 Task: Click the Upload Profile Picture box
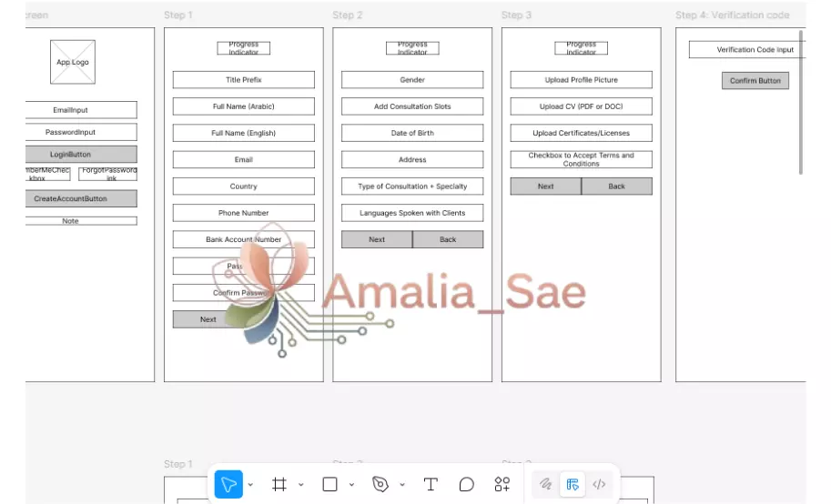click(x=582, y=79)
